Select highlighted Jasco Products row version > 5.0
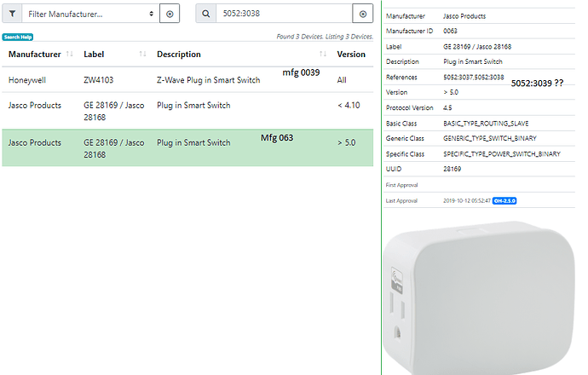The width and height of the screenshot is (588, 375). (x=187, y=148)
